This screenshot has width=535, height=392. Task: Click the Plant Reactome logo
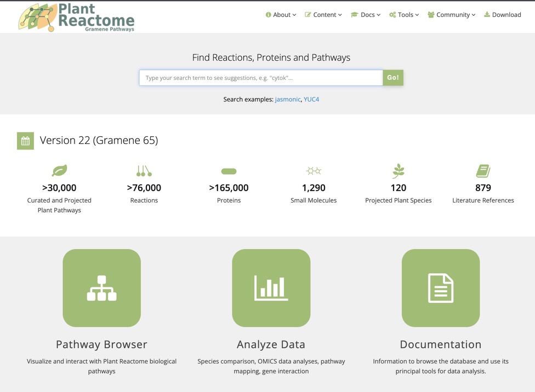pos(76,18)
